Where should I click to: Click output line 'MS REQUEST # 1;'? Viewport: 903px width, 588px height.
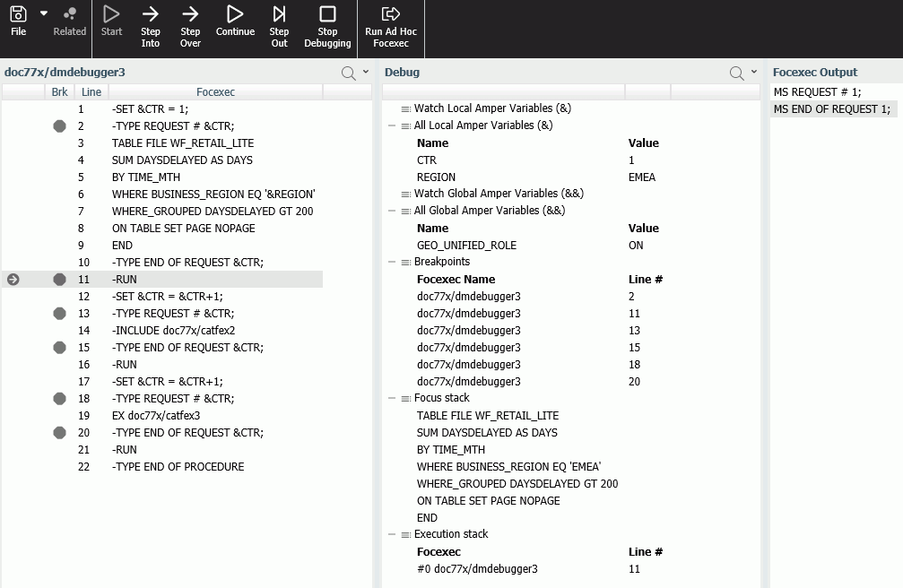tap(817, 92)
